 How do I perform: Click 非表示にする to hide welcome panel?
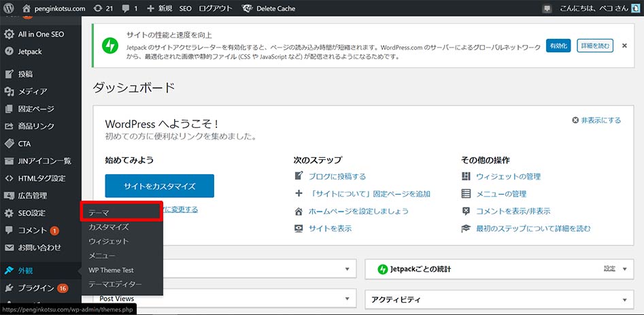click(596, 120)
